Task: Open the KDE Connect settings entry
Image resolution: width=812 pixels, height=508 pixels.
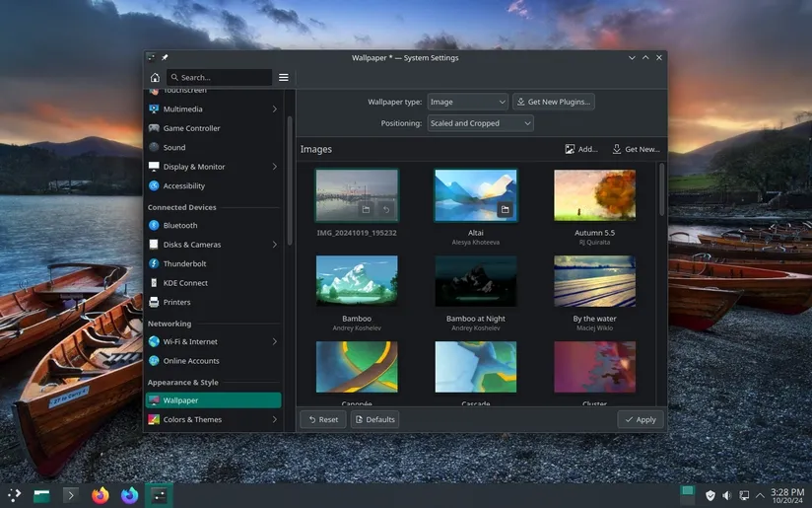Action: coord(213,282)
